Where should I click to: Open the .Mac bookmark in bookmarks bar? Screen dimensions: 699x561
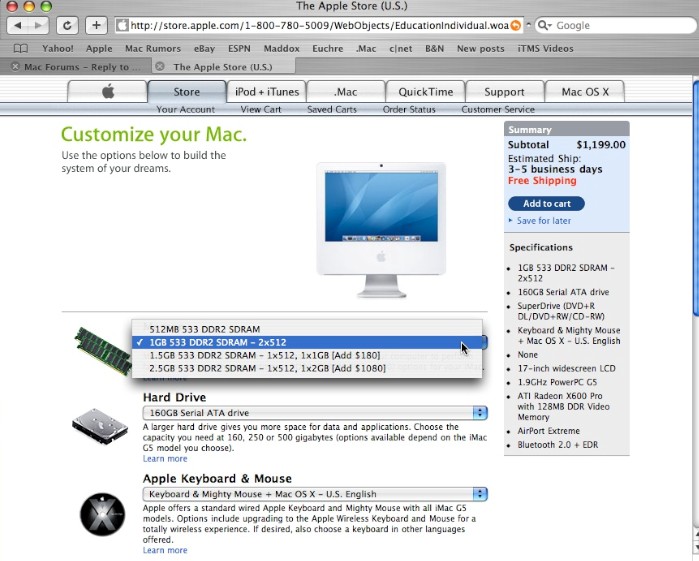point(366,48)
